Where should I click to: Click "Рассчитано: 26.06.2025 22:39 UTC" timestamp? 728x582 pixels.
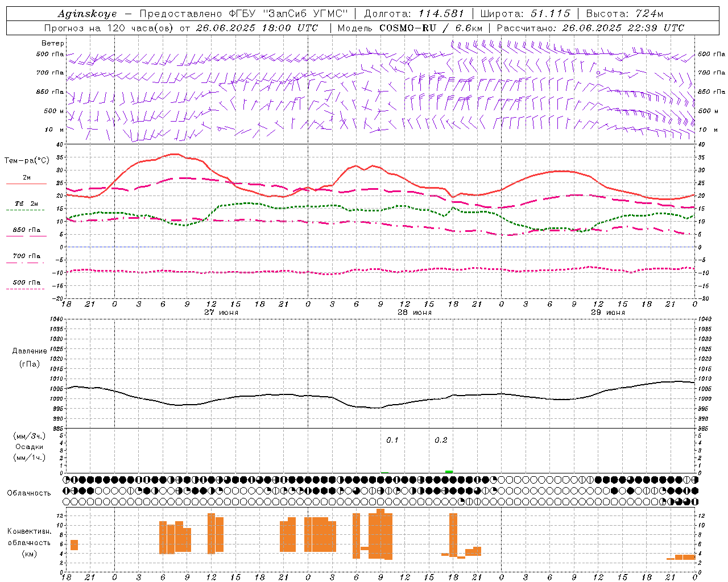(590, 28)
